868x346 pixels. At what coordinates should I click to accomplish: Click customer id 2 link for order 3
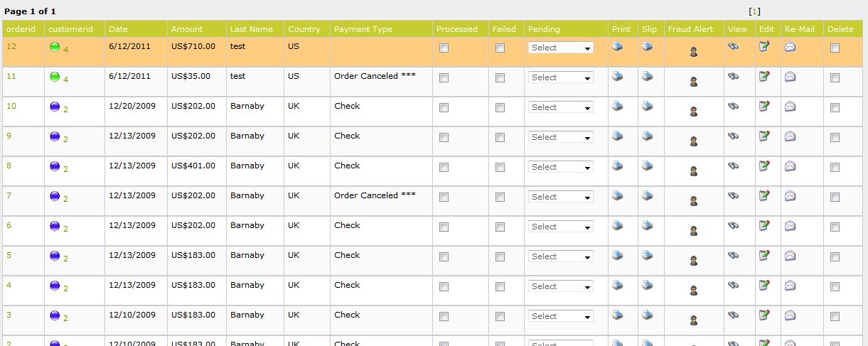coord(65,318)
